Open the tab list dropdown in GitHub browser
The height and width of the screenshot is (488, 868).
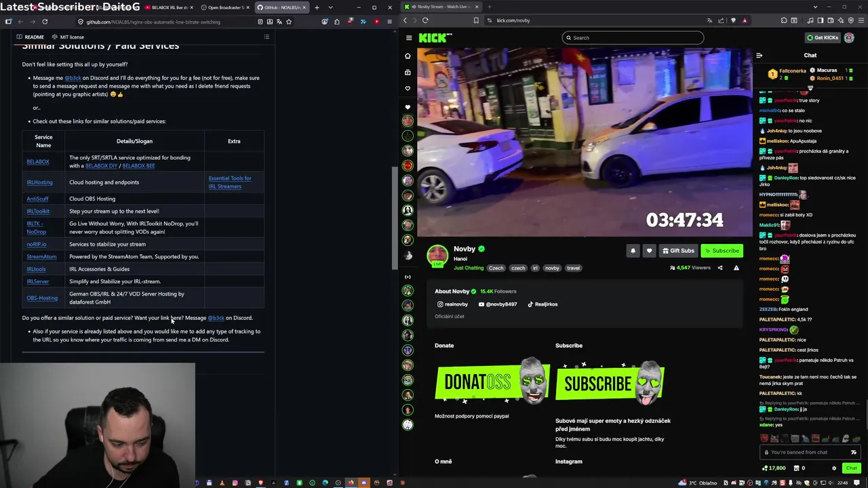tap(330, 7)
